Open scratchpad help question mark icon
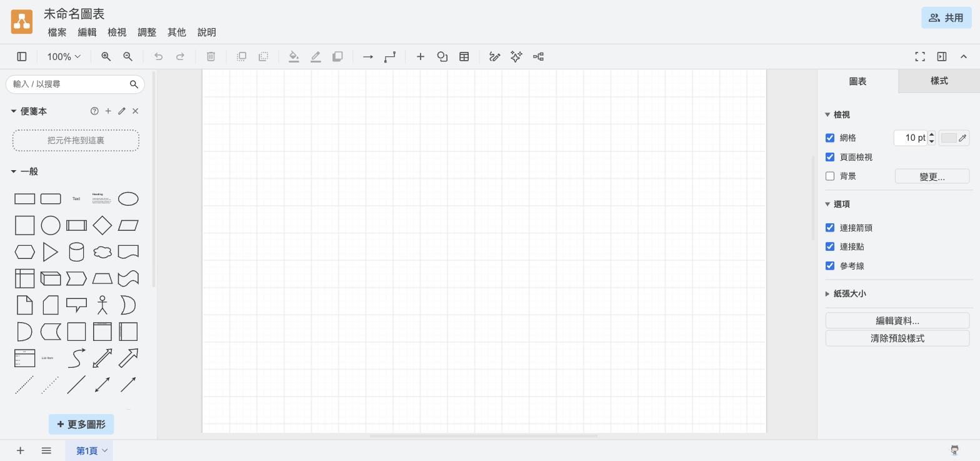 (94, 111)
